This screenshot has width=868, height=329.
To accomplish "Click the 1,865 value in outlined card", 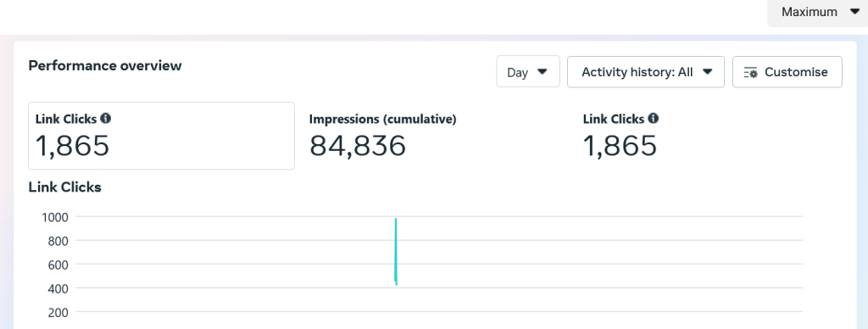I will pyautogui.click(x=73, y=146).
